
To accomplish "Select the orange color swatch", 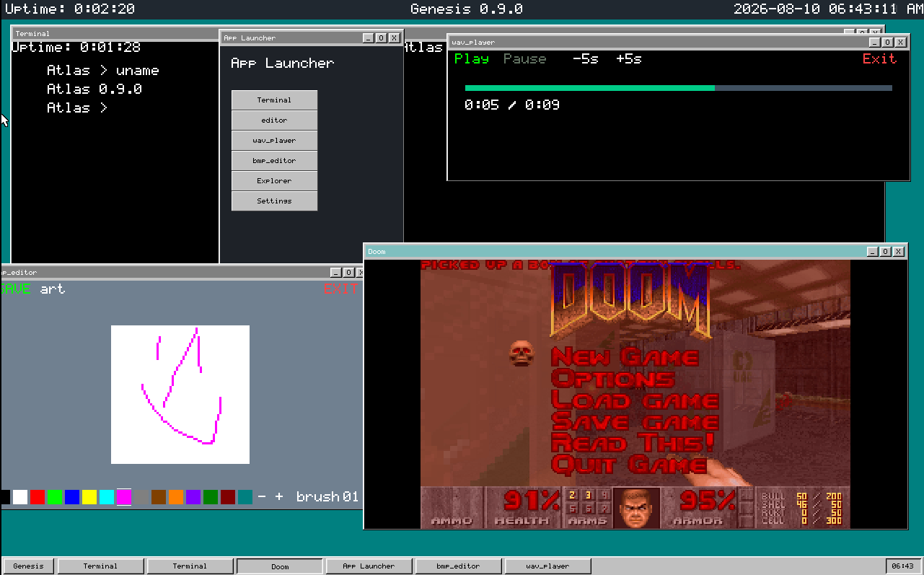I will point(176,497).
